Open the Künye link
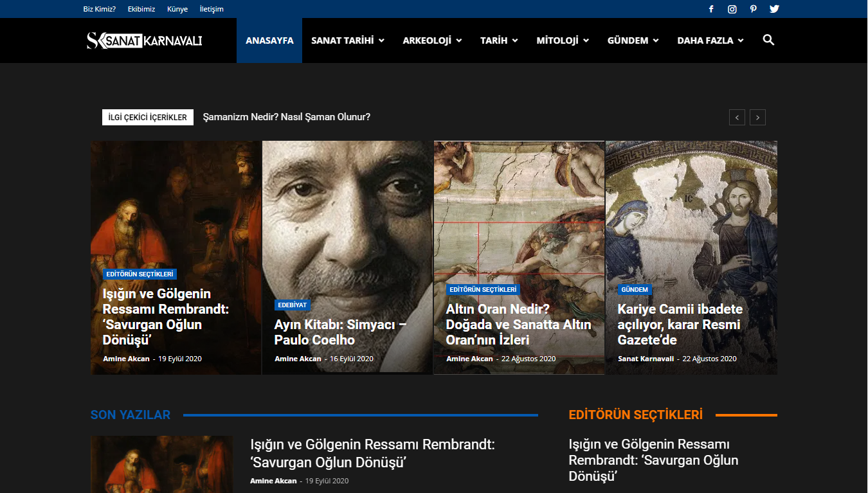Screen dimensions: 868x493 pos(177,9)
